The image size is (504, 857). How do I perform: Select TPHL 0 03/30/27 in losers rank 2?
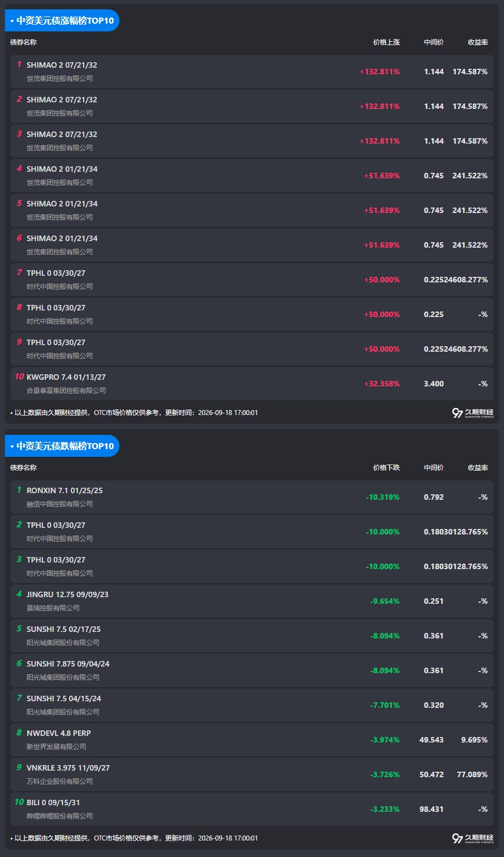coord(56,525)
